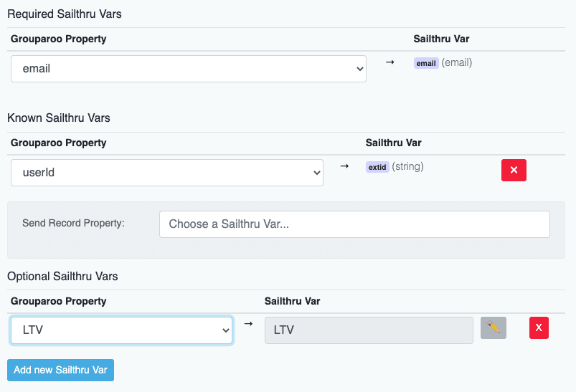Open the LTV Grouparoo Property dropdown
576x392 pixels.
[x=122, y=330]
